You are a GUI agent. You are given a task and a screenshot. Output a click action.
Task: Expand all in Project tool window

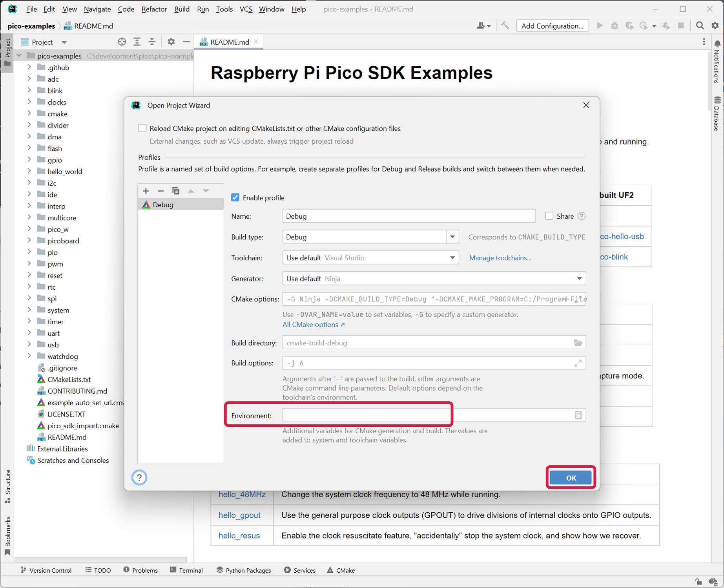pos(137,42)
